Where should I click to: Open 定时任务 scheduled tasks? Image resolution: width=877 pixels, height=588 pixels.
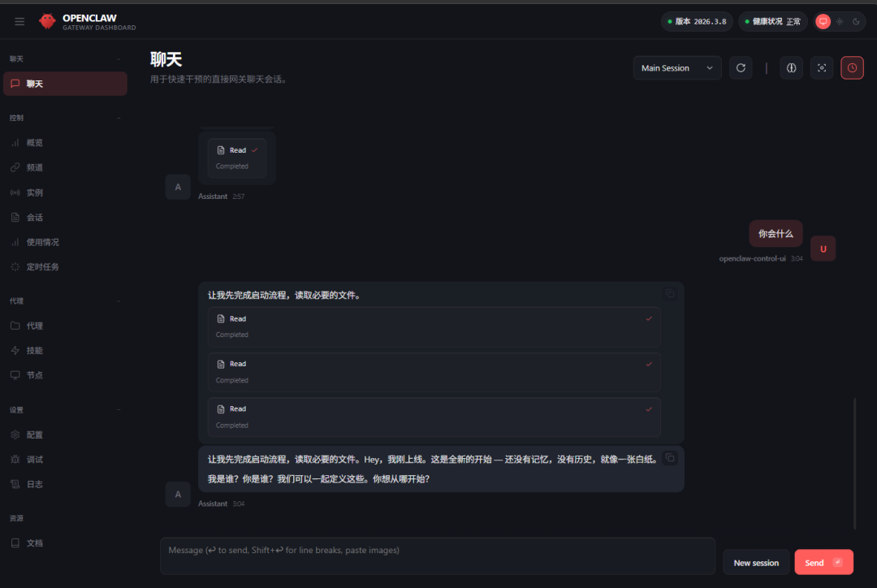65,267
